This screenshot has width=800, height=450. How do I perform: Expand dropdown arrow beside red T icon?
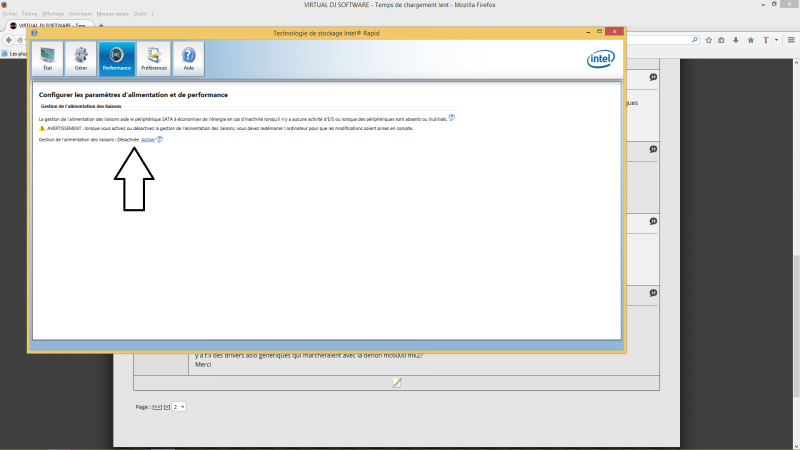tap(777, 40)
